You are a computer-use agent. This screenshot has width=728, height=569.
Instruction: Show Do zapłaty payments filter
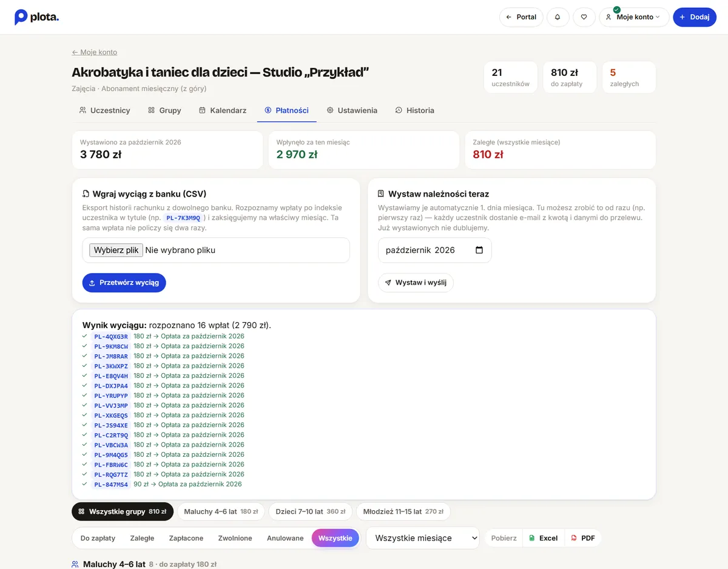pos(98,538)
